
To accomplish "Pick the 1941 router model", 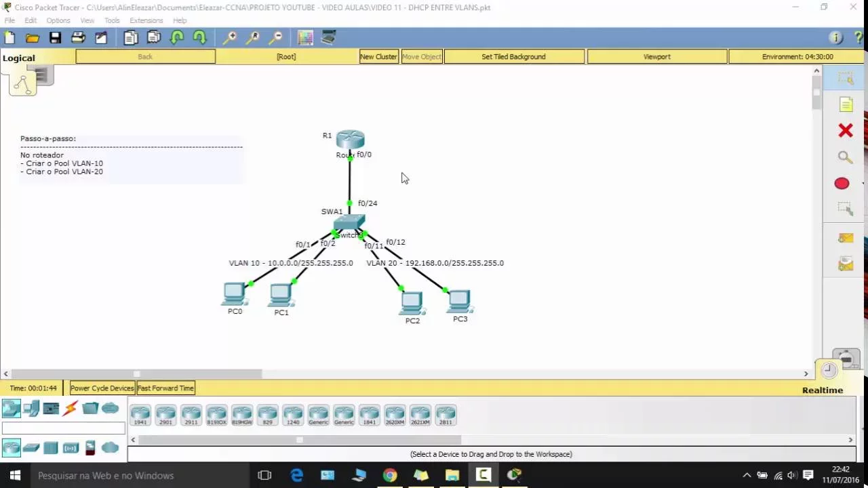I will click(140, 415).
